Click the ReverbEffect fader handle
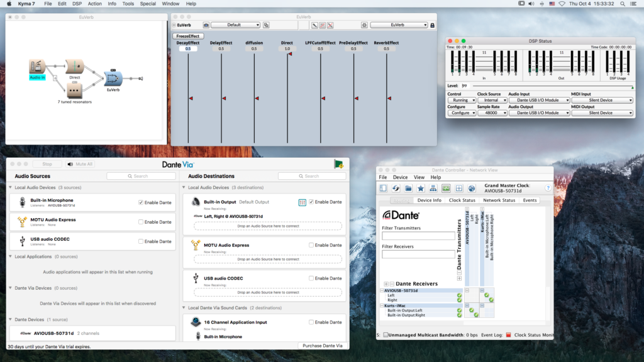 click(x=389, y=98)
